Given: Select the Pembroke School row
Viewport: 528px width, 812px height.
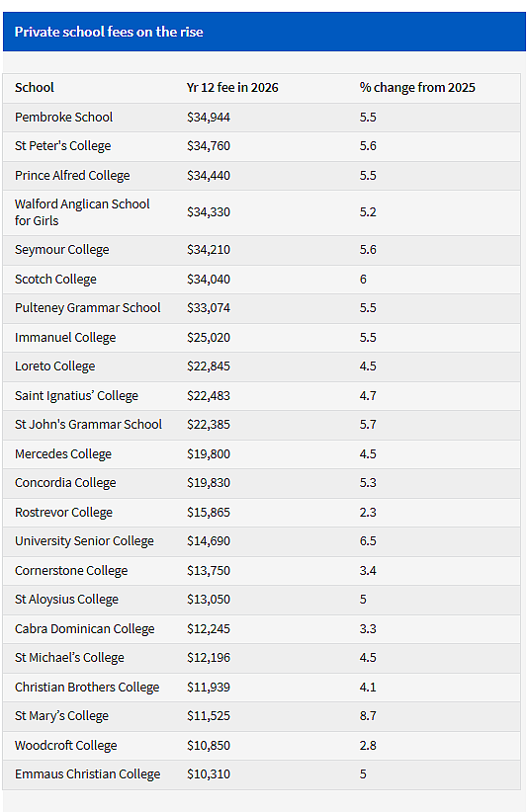Looking at the screenshot, I should click(262, 117).
